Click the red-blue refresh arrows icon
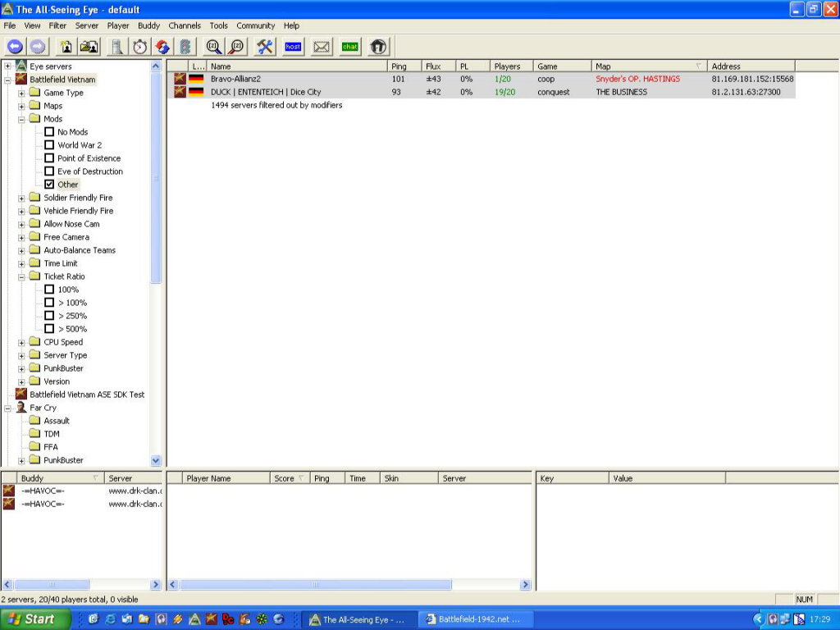 (x=162, y=47)
